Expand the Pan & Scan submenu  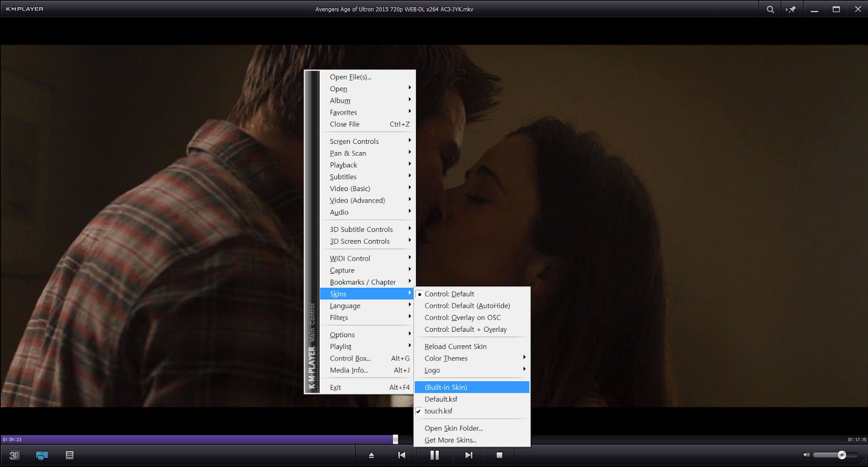point(367,153)
